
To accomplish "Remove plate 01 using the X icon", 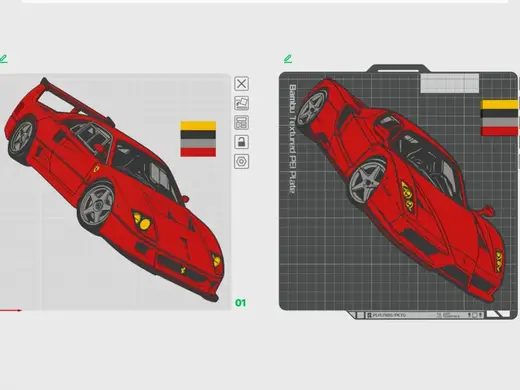I will 241,84.
